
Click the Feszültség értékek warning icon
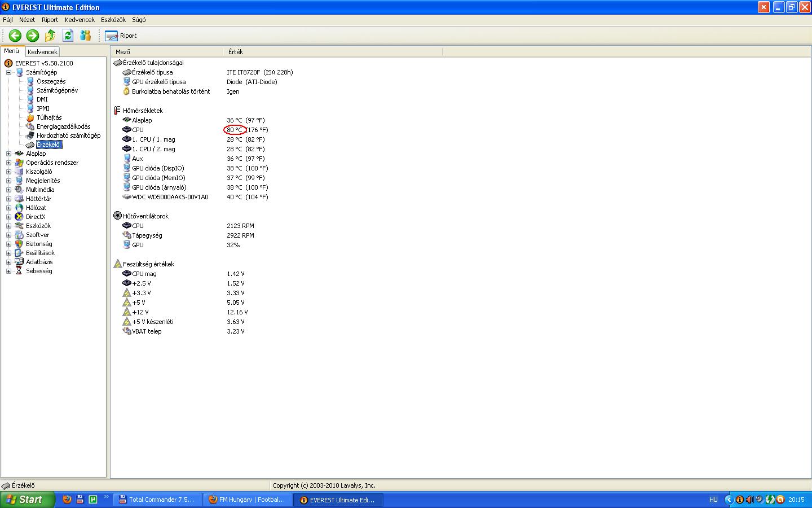117,264
